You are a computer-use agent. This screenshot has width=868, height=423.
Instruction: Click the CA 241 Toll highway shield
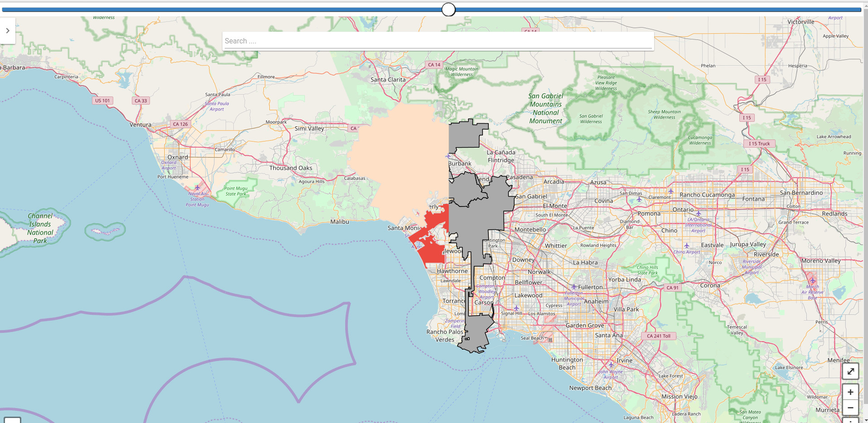658,336
